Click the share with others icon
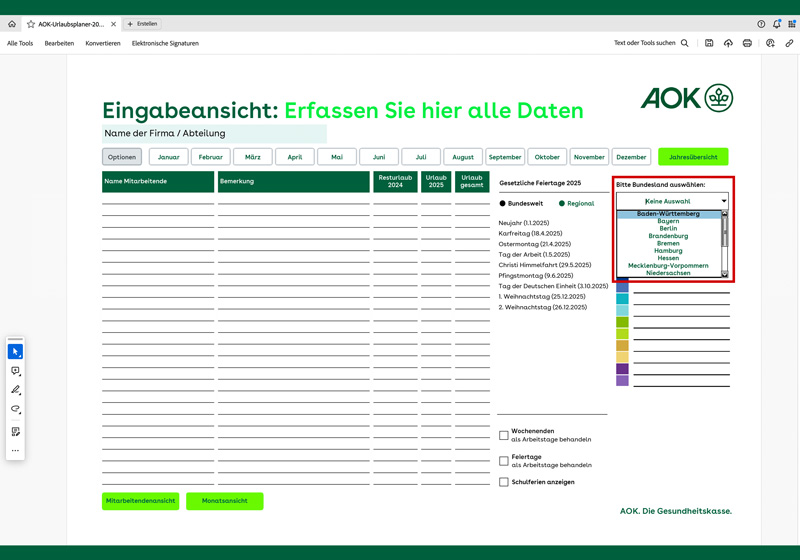The image size is (800, 560). point(770,43)
